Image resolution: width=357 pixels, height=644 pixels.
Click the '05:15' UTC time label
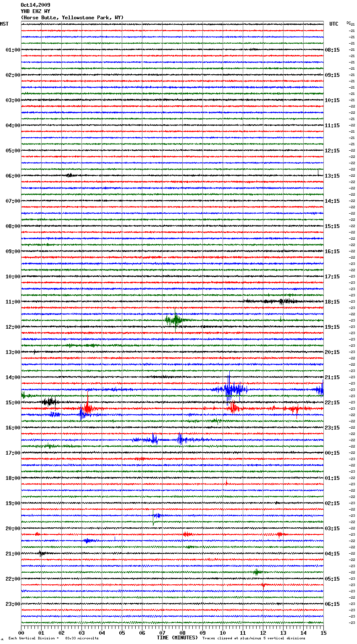click(x=332, y=579)
